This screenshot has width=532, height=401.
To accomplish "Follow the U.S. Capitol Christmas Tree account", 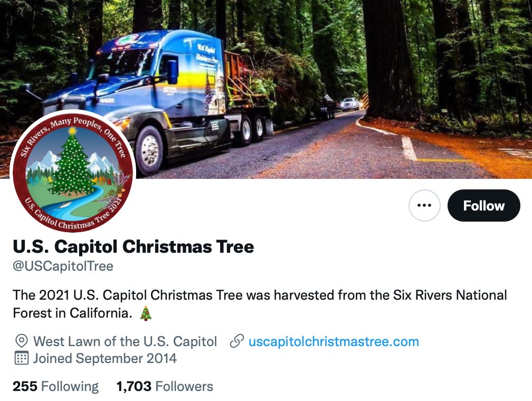I will tap(483, 205).
